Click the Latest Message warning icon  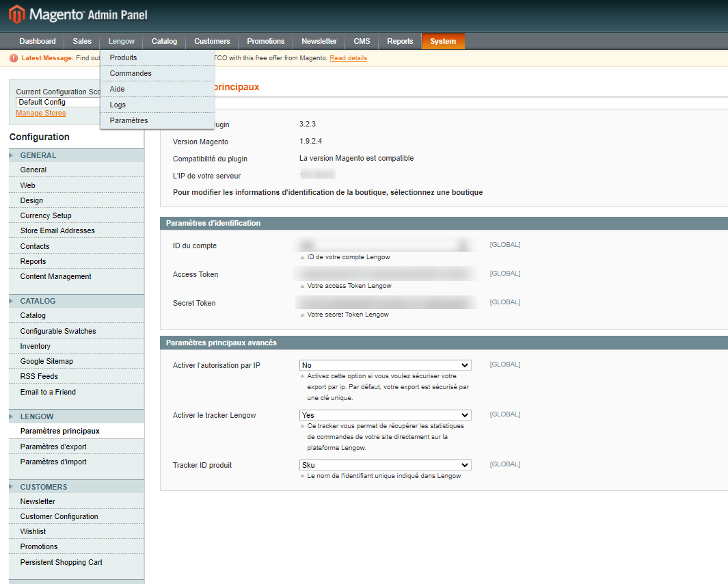(14, 58)
